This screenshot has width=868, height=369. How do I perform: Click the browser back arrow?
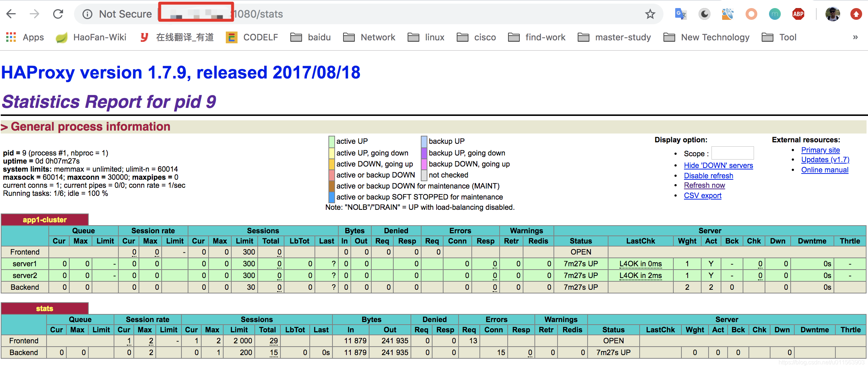11,14
